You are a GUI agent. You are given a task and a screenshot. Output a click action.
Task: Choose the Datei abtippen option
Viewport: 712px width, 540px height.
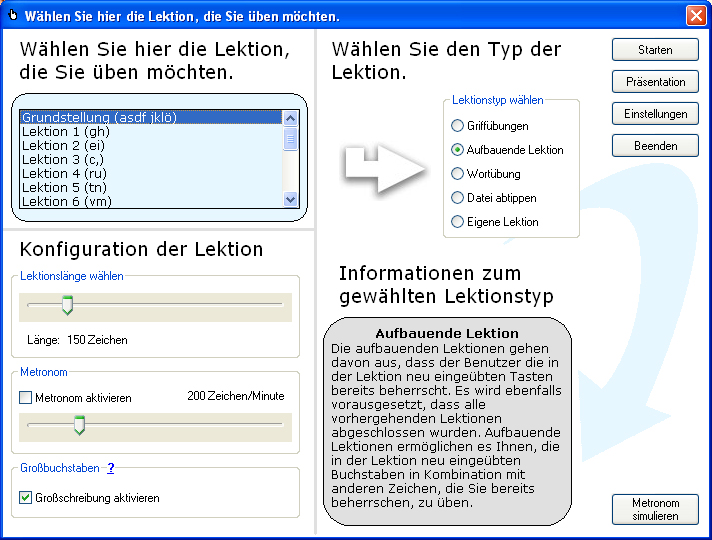click(x=458, y=198)
